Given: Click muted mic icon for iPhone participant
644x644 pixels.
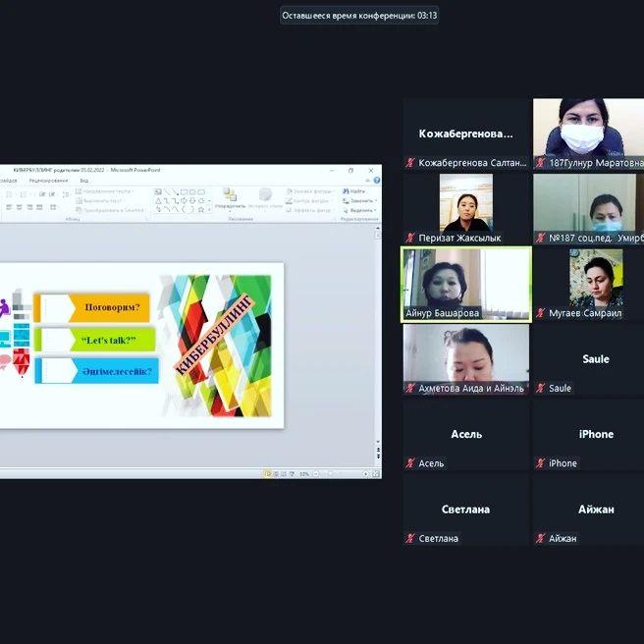Looking at the screenshot, I should [x=540, y=463].
